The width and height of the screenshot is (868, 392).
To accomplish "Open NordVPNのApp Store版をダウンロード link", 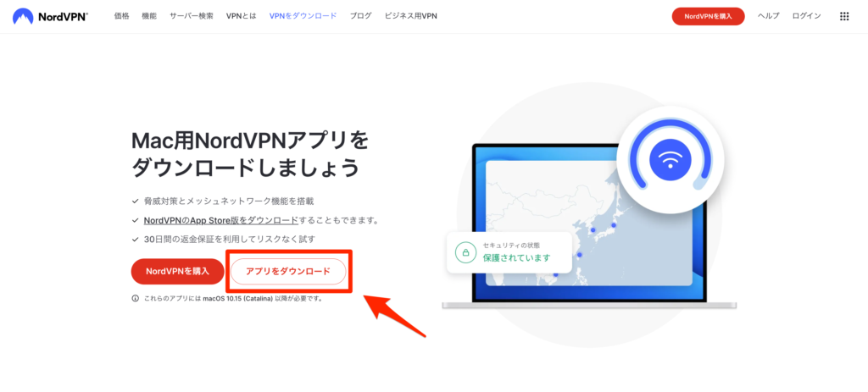I will [221, 220].
